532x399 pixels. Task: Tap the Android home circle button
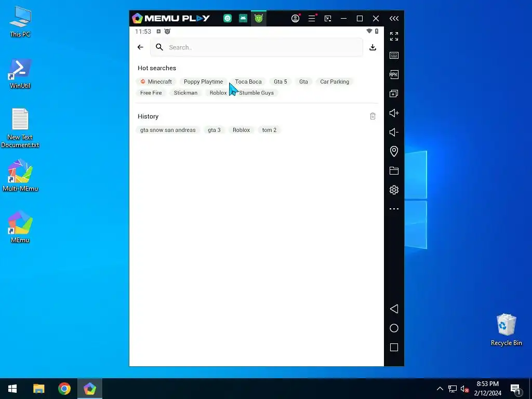pos(394,328)
